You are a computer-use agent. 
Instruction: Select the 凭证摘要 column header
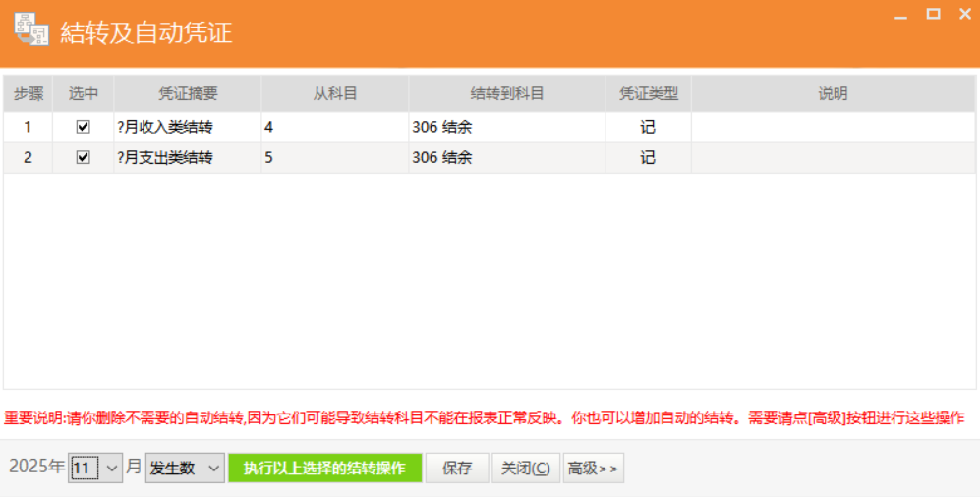188,94
